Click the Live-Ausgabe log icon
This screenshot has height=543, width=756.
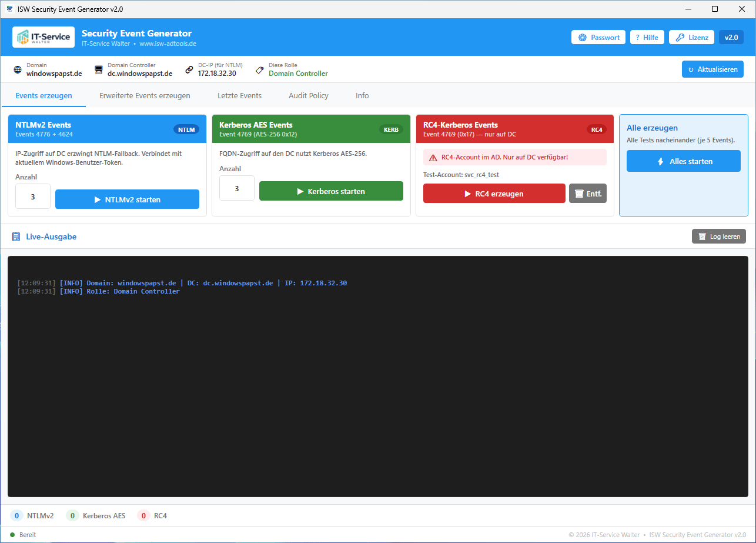pyautogui.click(x=16, y=236)
